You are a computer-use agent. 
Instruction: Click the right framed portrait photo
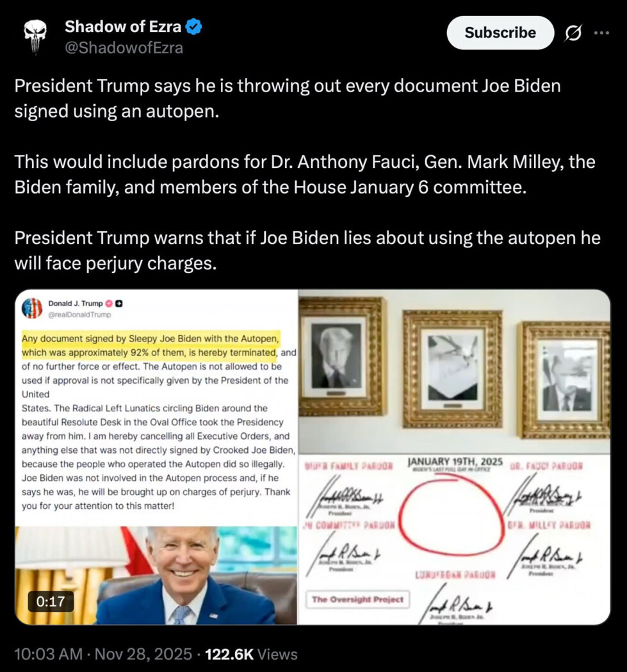565,380
